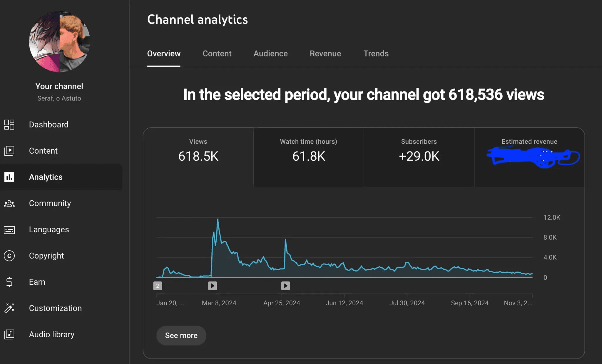
Task: Click the Languages subtitles icon
Action: pyautogui.click(x=9, y=230)
